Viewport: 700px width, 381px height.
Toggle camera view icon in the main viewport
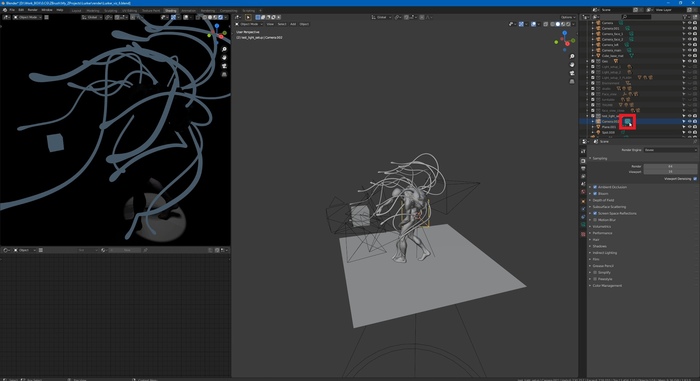572,73
